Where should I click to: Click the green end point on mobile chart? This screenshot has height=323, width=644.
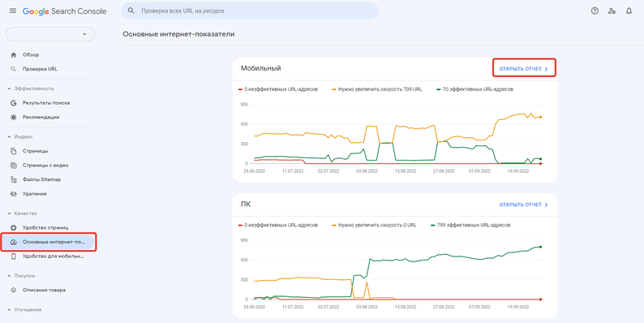point(540,159)
